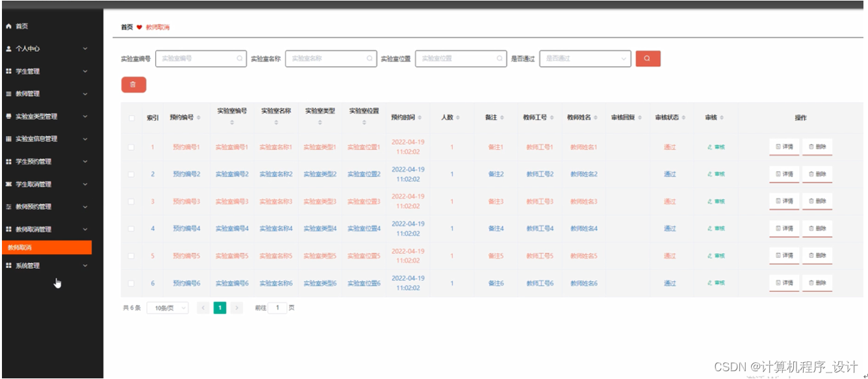Sort by the 实验室位置 column arrows

click(364, 123)
